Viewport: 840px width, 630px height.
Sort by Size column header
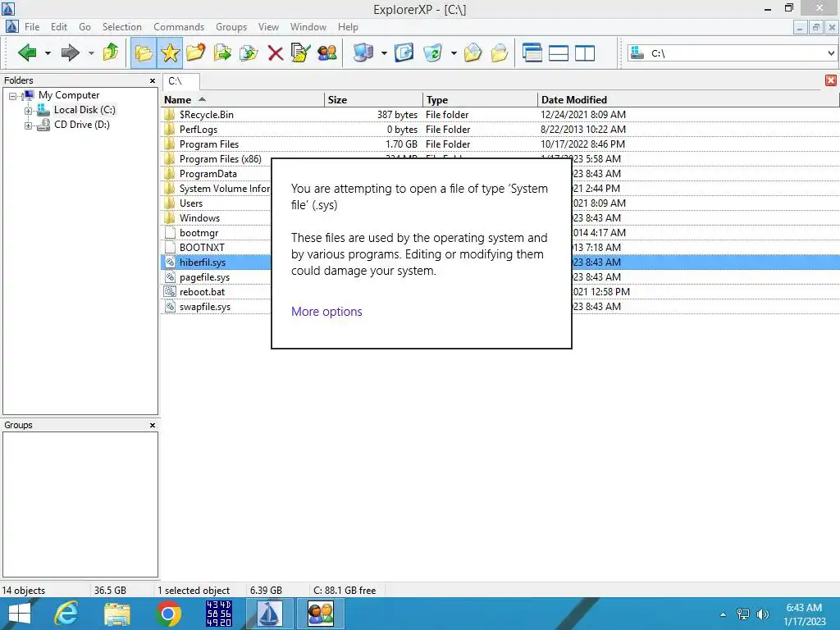[x=373, y=99]
